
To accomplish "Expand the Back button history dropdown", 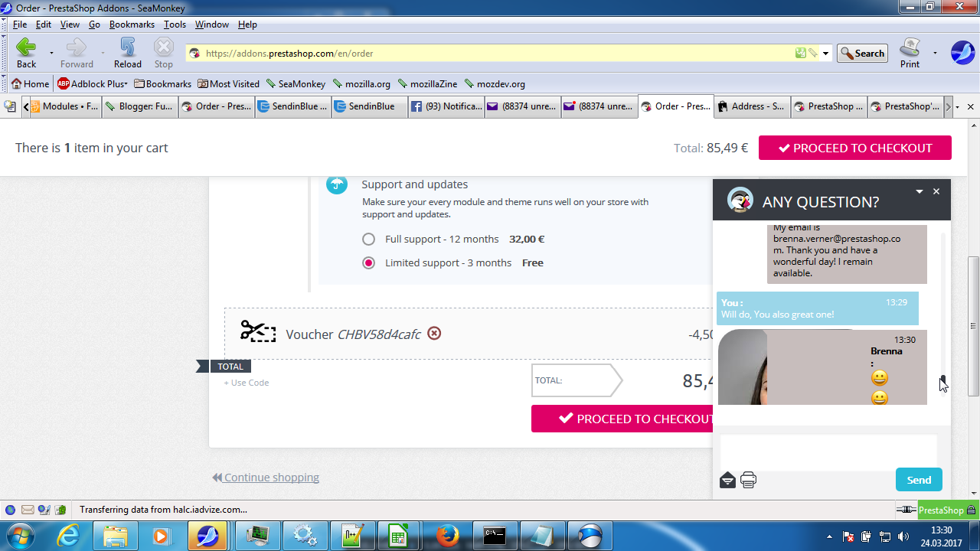I will tap(51, 54).
